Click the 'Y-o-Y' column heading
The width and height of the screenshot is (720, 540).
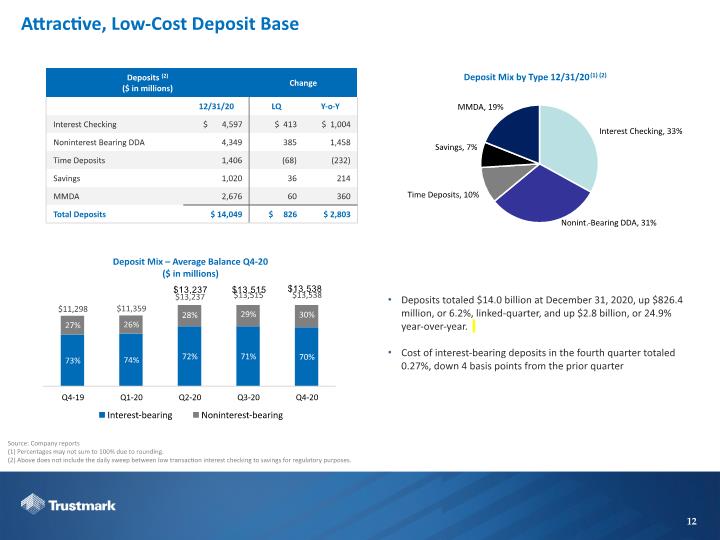(x=330, y=107)
